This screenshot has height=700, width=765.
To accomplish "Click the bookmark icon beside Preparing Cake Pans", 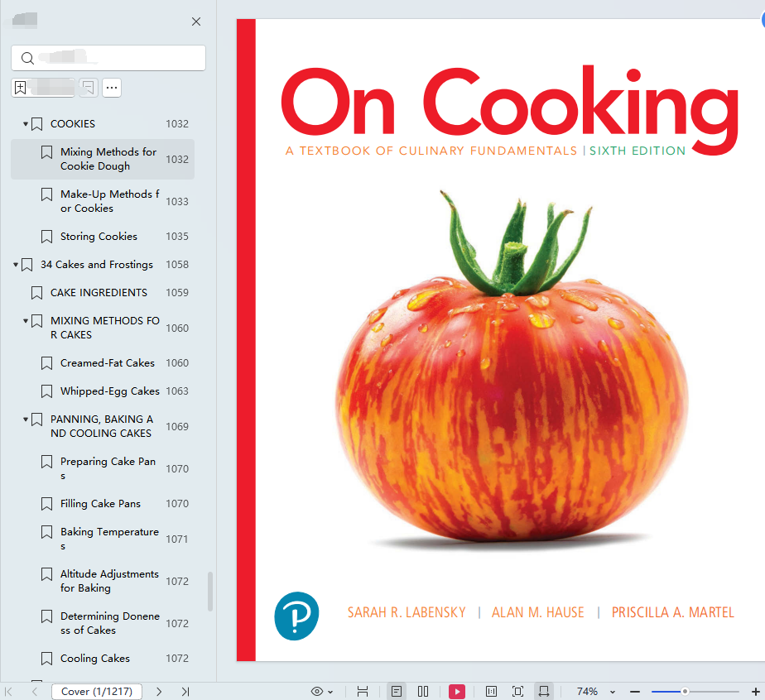I will (46, 462).
